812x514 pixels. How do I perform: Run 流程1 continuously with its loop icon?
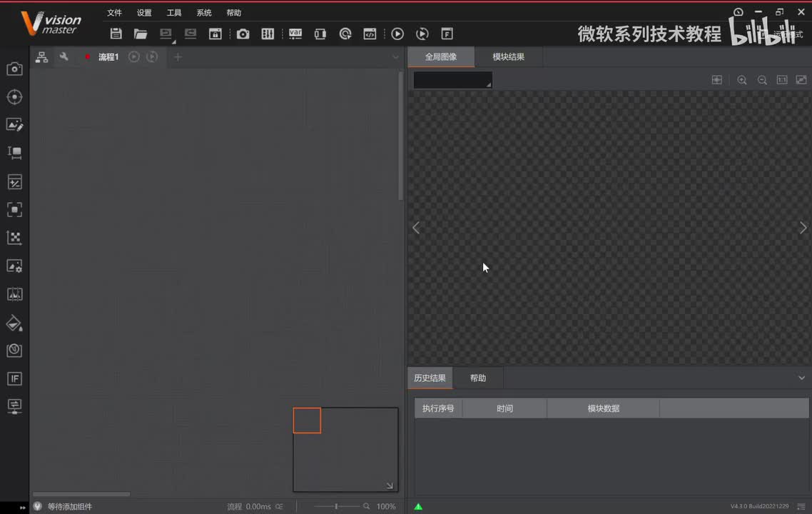coord(152,56)
